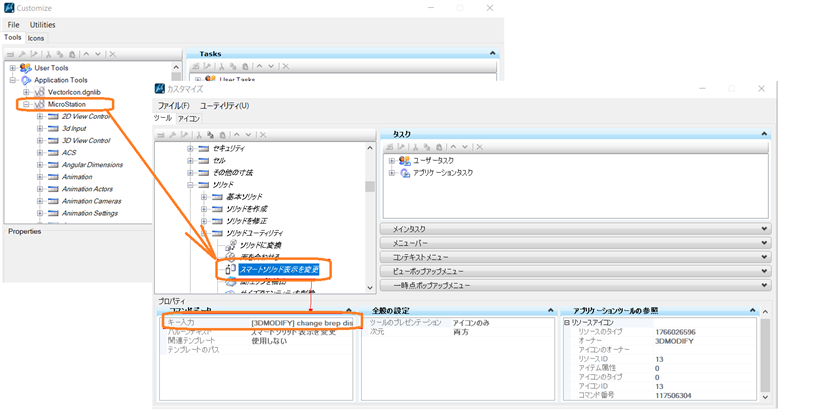Select the Tools tab in the Customize window
Screen dimensions: 839x419
click(13, 37)
